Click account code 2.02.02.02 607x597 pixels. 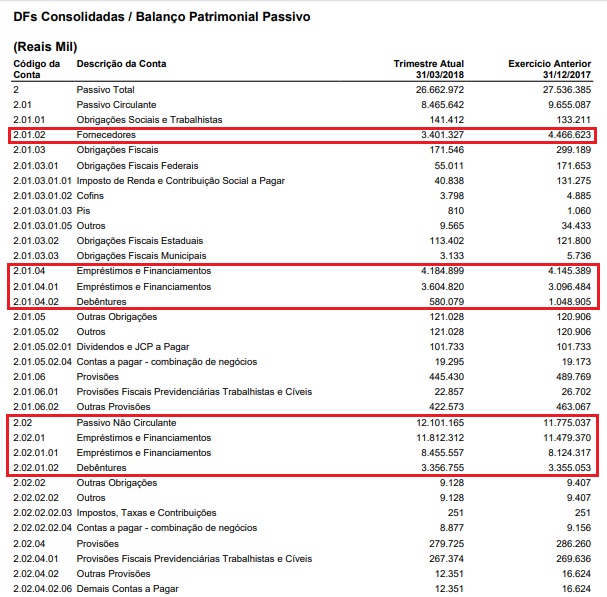[36, 498]
